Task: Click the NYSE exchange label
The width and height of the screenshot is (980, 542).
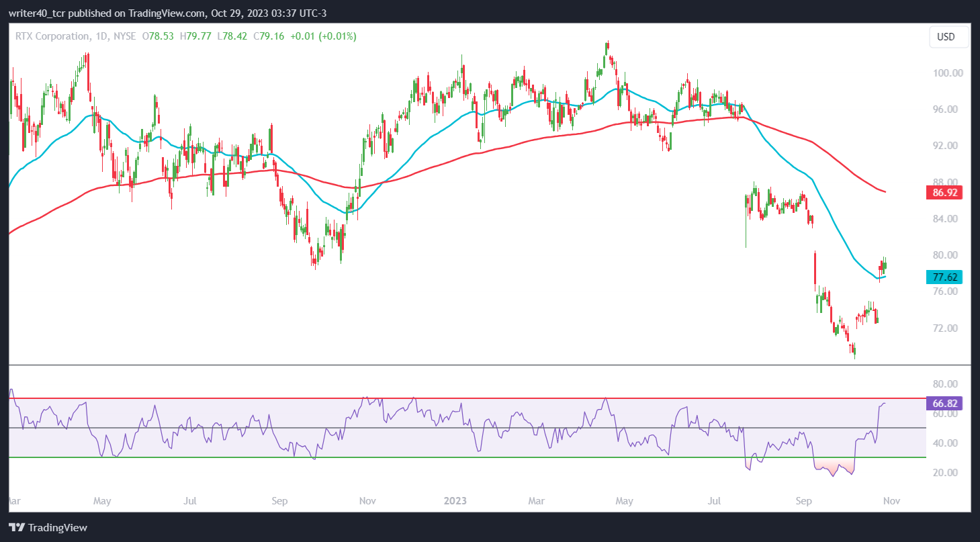Action: click(x=125, y=36)
